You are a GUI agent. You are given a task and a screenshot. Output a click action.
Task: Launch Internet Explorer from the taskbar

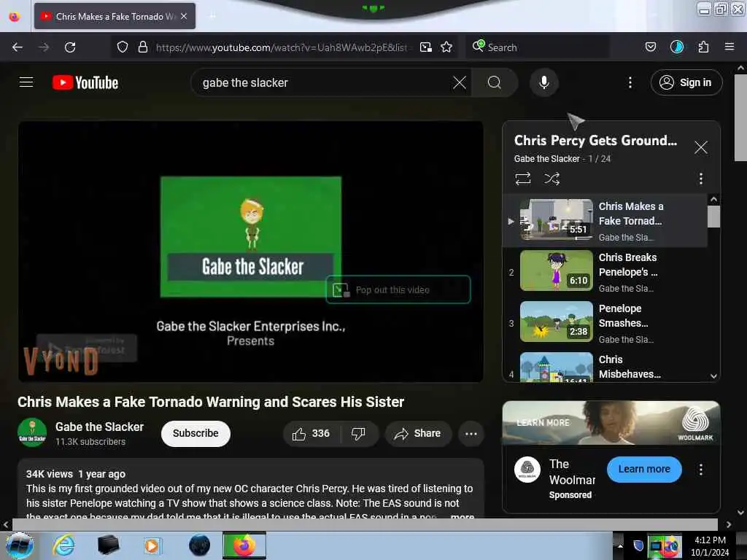[63, 545]
